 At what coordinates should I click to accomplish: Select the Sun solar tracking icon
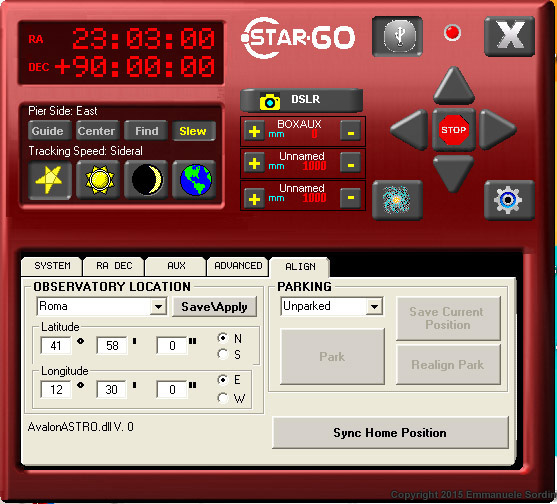(x=98, y=180)
